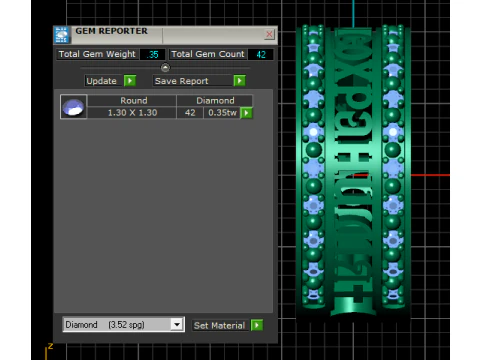480x360 pixels.
Task: Click the green arrow next to 0.35tw
Action: click(x=246, y=113)
